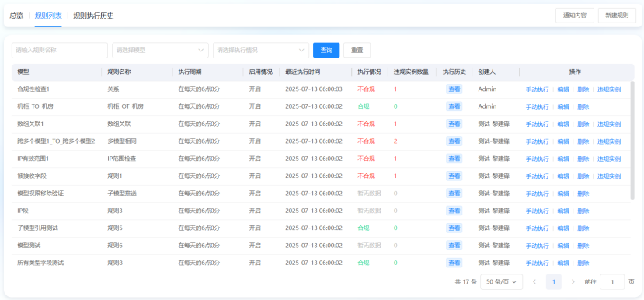The image size is (644, 300).
Task: Go to the previous page arrow
Action: coord(534,282)
